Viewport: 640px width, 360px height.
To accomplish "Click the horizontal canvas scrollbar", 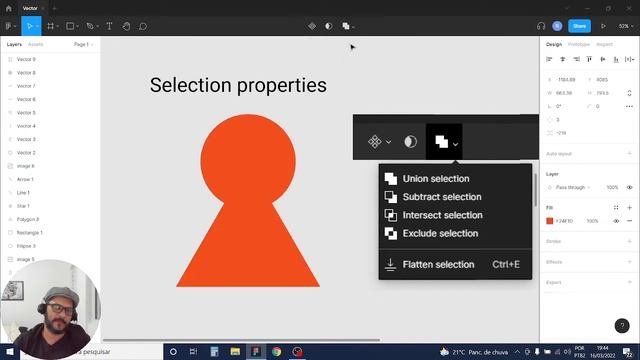I will click(x=241, y=340).
